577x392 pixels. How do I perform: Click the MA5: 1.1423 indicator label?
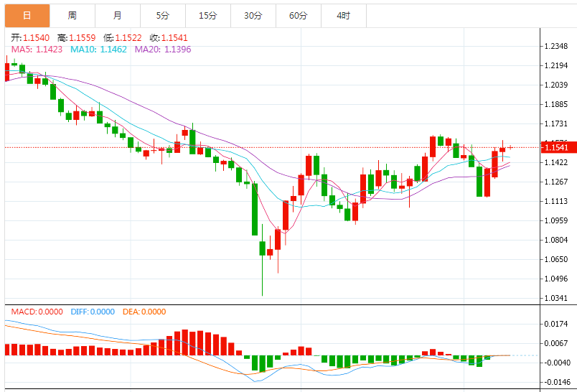pos(37,50)
